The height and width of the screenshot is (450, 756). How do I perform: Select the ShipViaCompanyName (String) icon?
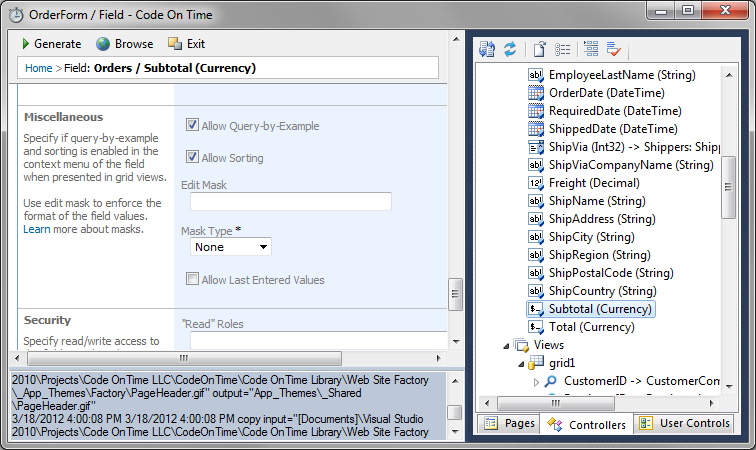point(536,165)
